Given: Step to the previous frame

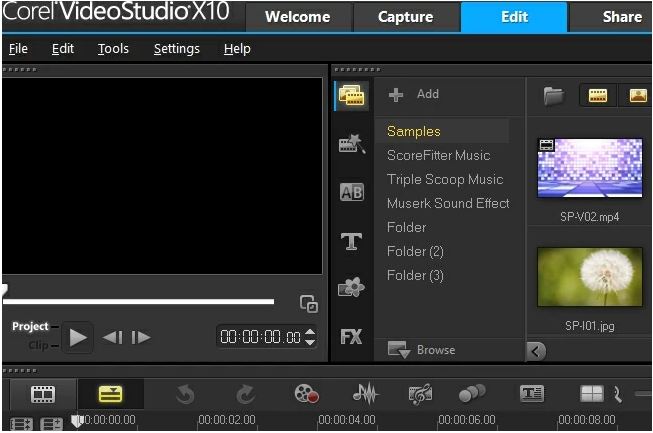Looking at the screenshot, I should [112, 337].
